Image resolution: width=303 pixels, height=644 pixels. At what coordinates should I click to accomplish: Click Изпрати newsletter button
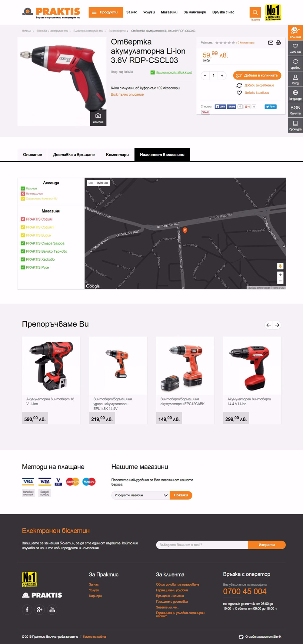click(267, 545)
